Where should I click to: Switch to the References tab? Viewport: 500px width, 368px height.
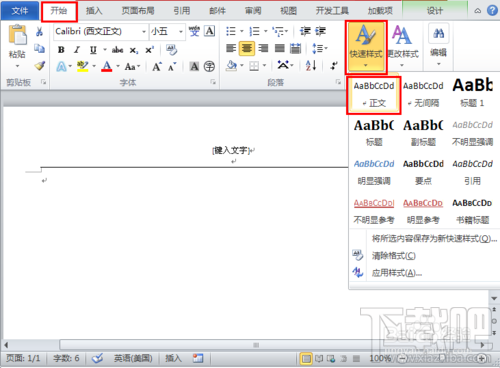(x=182, y=11)
